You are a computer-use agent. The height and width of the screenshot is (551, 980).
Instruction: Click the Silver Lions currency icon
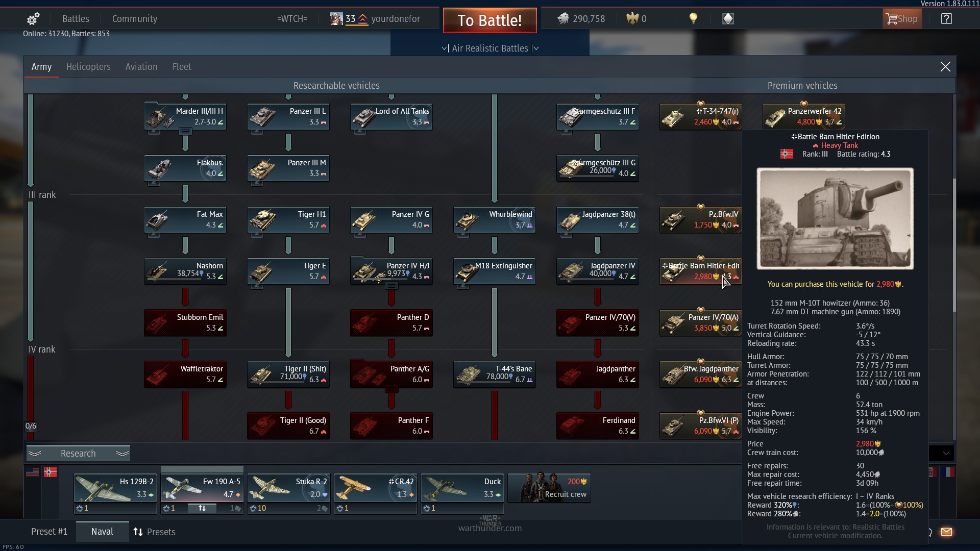tap(563, 18)
